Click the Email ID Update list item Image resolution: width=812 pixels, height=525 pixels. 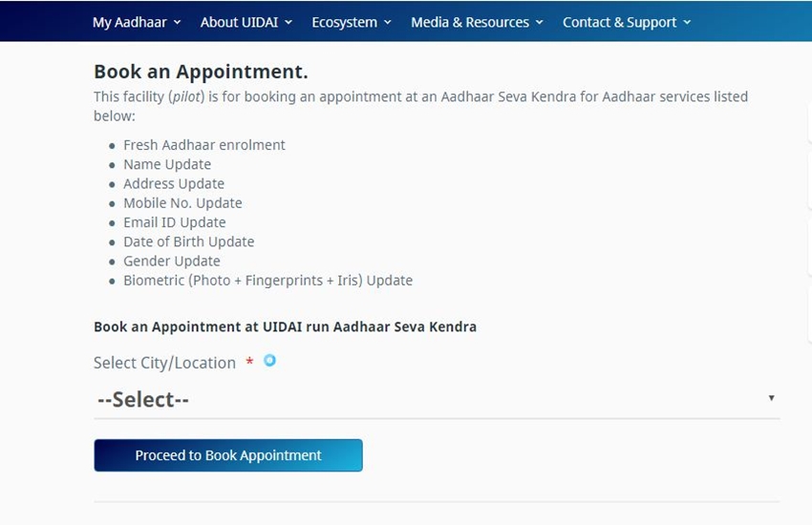[x=174, y=222]
